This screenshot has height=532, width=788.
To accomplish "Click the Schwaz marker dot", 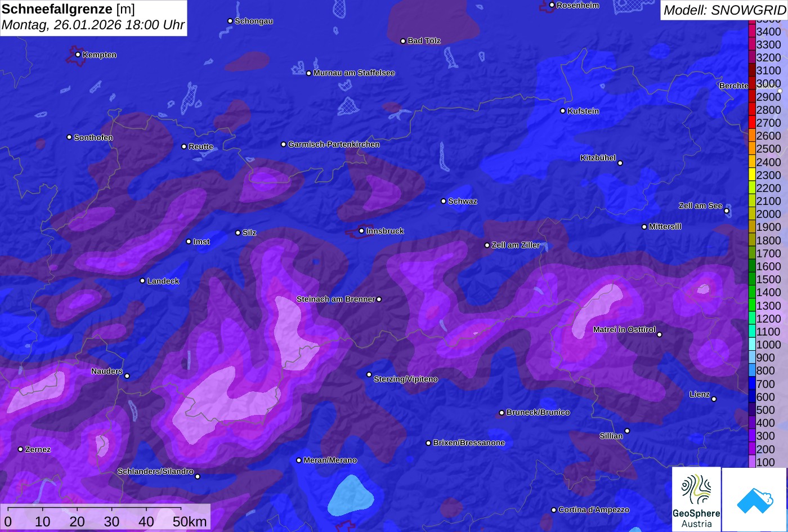I will 443,201.
